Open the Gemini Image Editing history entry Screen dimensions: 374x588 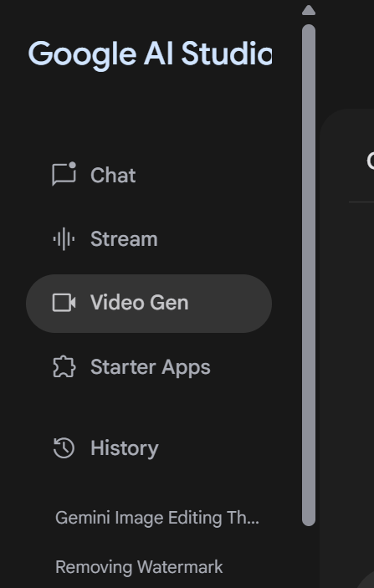tap(157, 518)
